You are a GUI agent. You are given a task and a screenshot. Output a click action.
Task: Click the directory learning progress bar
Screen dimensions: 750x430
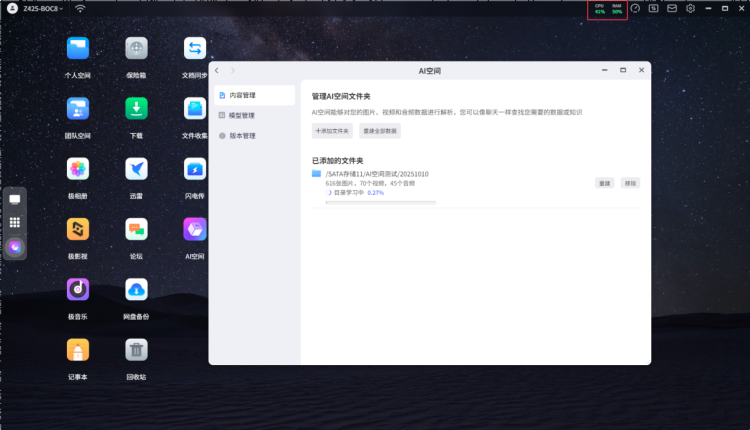pos(381,202)
